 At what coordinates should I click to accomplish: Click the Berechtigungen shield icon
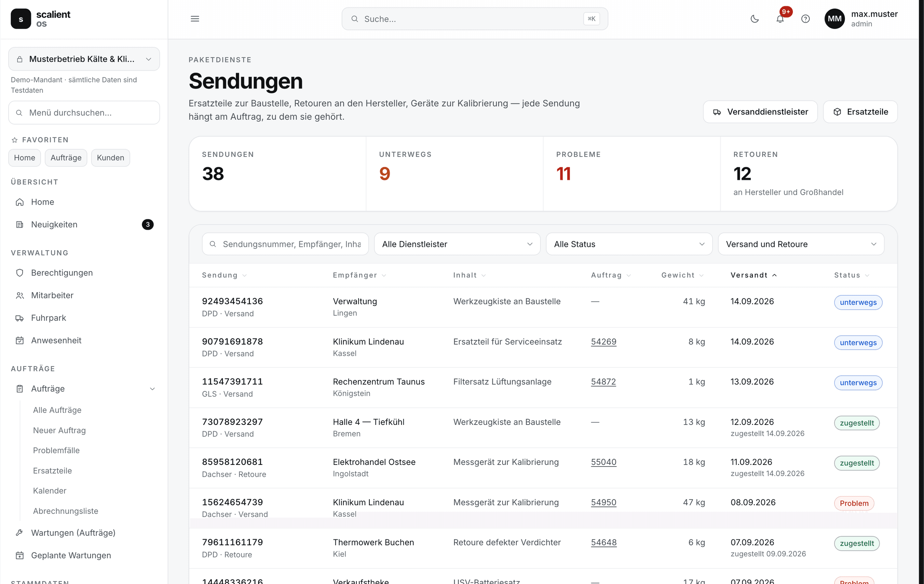(20, 273)
